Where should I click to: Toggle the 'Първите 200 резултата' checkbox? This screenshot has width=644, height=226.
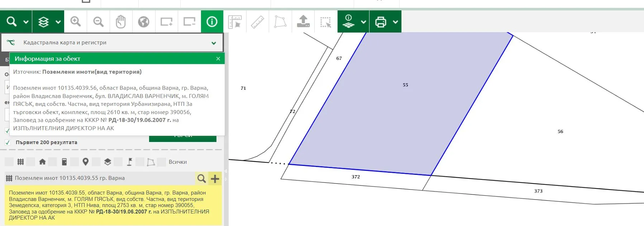click(x=8, y=142)
